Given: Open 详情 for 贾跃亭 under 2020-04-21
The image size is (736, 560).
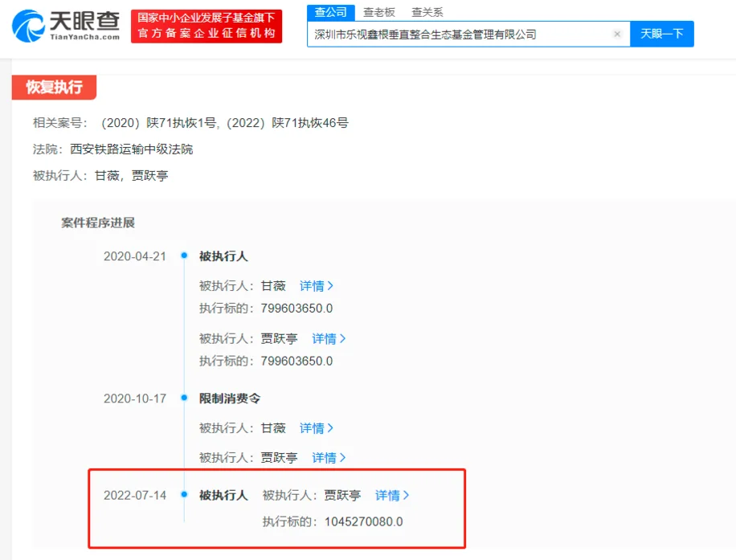Looking at the screenshot, I should click(x=329, y=338).
